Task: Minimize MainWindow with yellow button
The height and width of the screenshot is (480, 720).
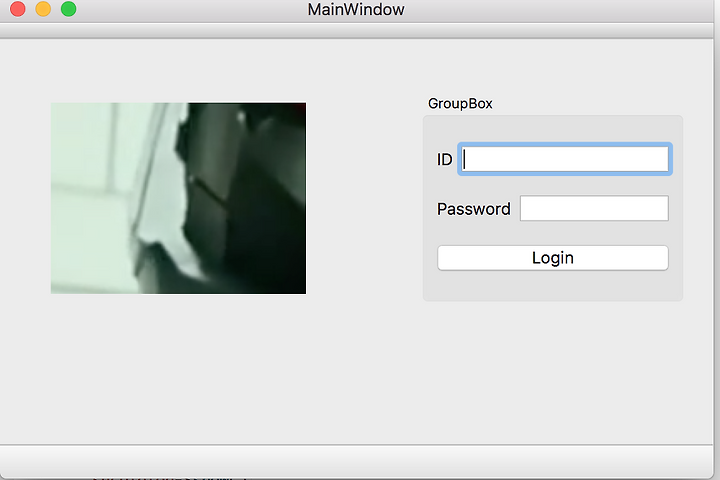Action: [x=43, y=9]
